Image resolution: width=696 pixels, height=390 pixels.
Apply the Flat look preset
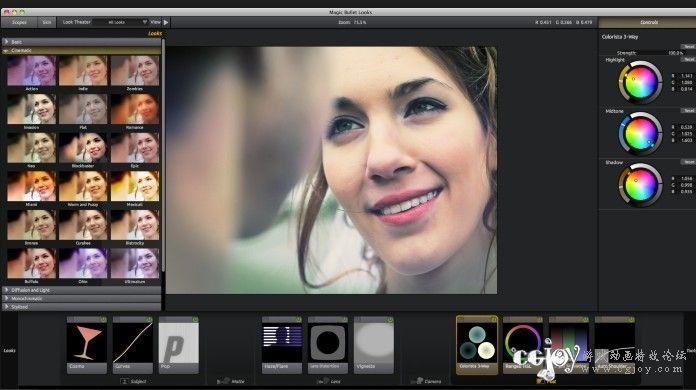pos(83,109)
